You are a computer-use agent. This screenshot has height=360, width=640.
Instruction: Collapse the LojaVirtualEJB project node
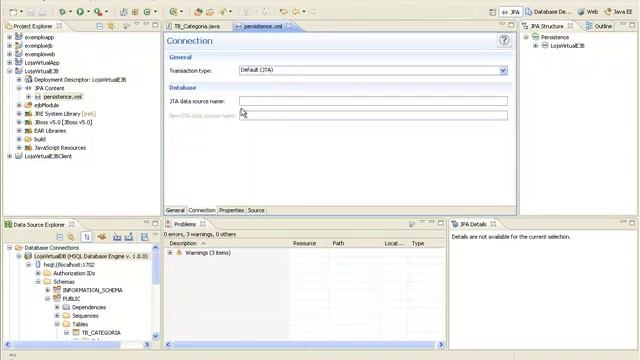[9, 71]
